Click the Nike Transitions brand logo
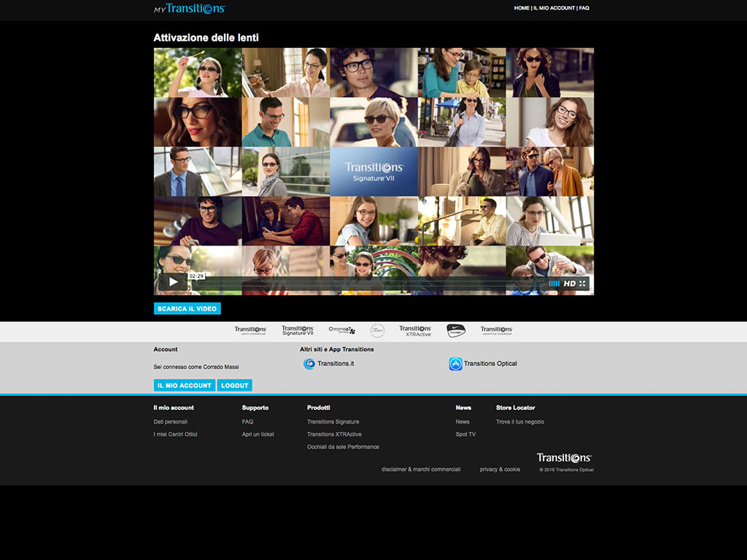This screenshot has height=560, width=747. point(456,330)
